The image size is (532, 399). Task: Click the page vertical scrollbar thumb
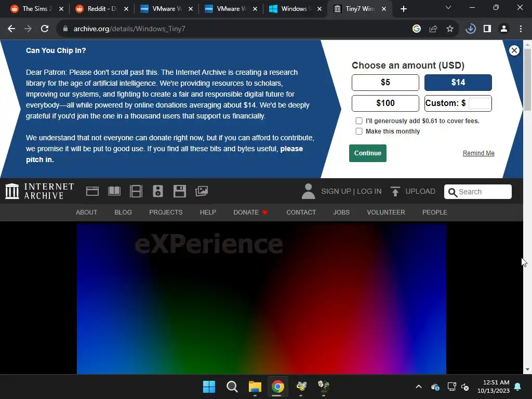click(527, 79)
